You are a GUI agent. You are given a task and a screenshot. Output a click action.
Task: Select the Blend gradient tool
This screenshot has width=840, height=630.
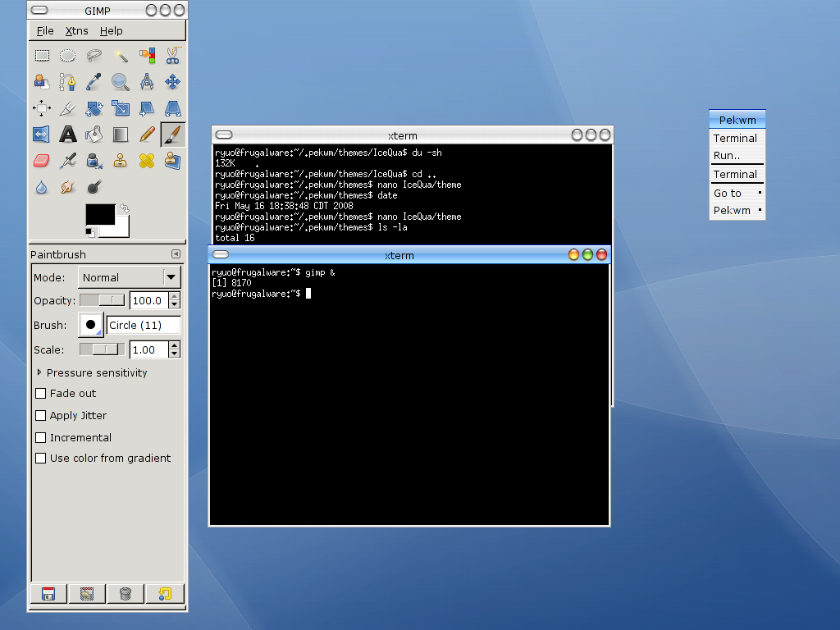click(x=120, y=134)
